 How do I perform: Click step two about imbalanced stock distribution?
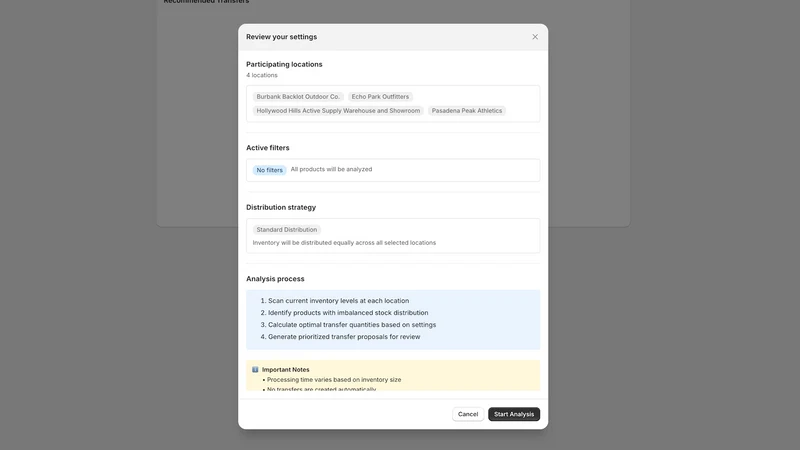point(344,313)
